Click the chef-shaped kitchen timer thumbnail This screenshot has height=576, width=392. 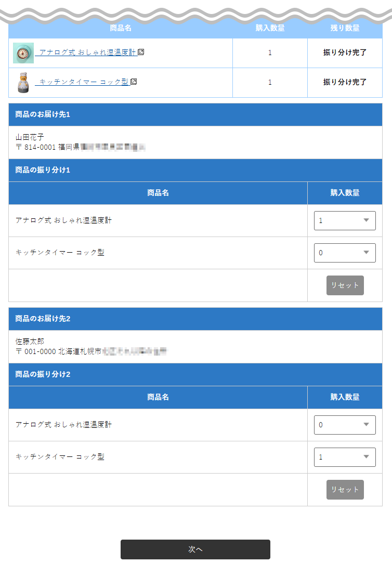[x=23, y=83]
